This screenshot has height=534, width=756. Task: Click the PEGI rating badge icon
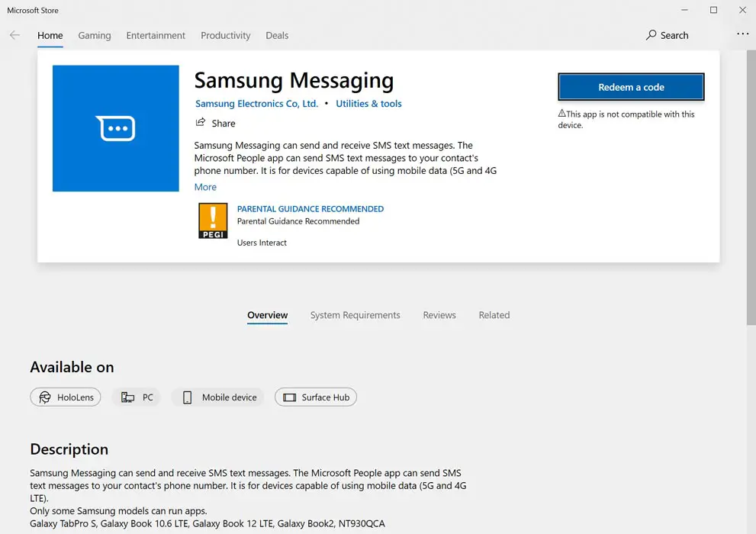tap(213, 221)
